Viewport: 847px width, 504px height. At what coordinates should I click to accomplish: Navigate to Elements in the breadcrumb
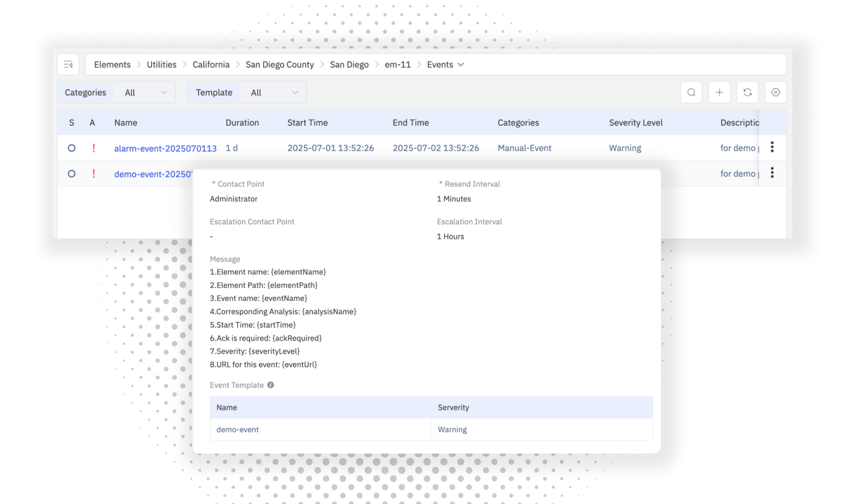pyautogui.click(x=112, y=64)
